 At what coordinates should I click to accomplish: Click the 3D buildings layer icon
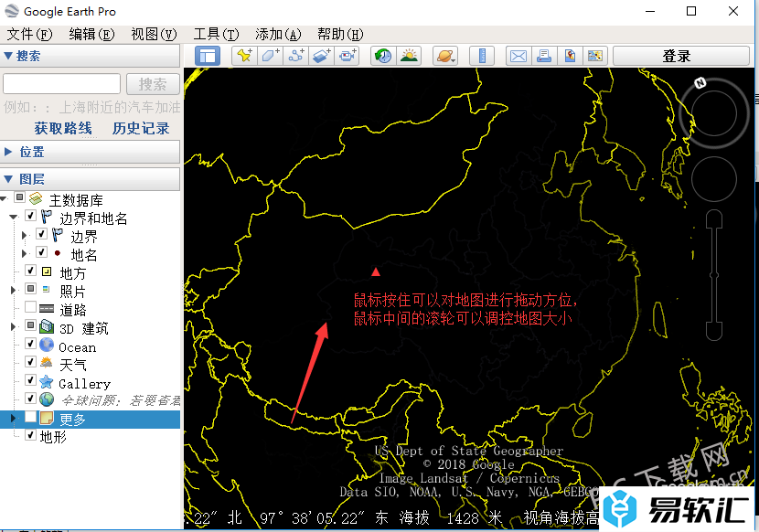[47, 326]
